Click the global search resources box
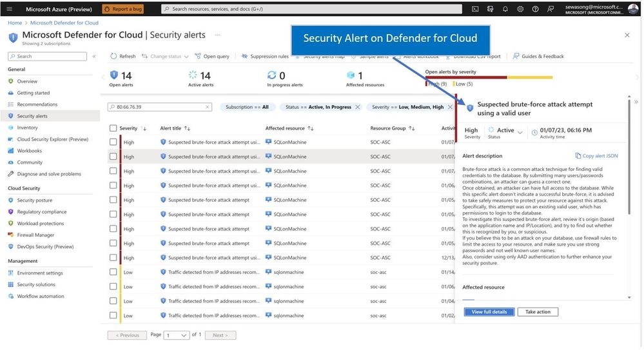The image size is (644, 350). (x=311, y=9)
